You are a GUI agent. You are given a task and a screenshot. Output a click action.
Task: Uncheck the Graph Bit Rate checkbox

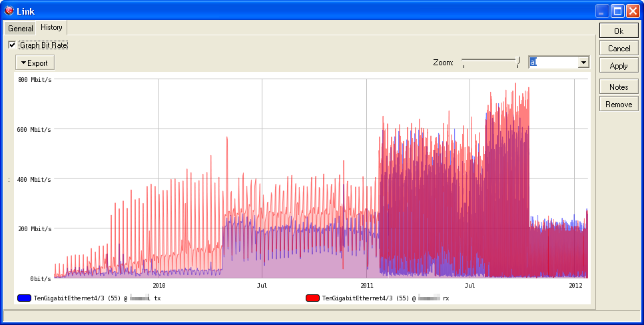point(12,45)
